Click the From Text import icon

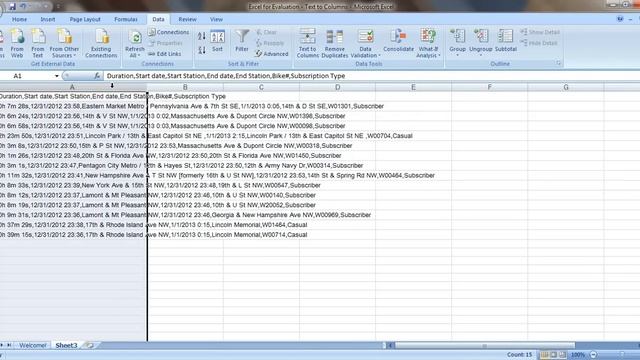coord(38,43)
